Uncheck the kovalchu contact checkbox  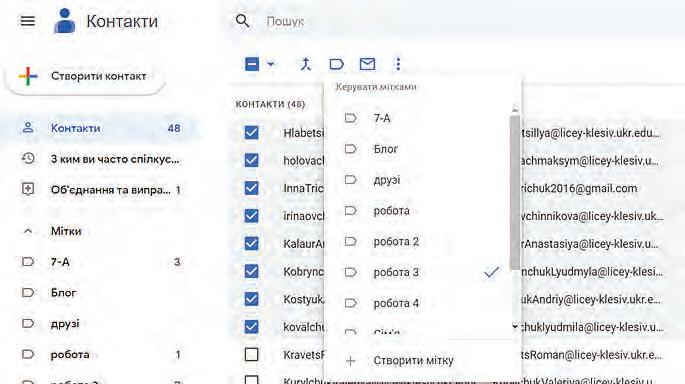[x=251, y=326]
